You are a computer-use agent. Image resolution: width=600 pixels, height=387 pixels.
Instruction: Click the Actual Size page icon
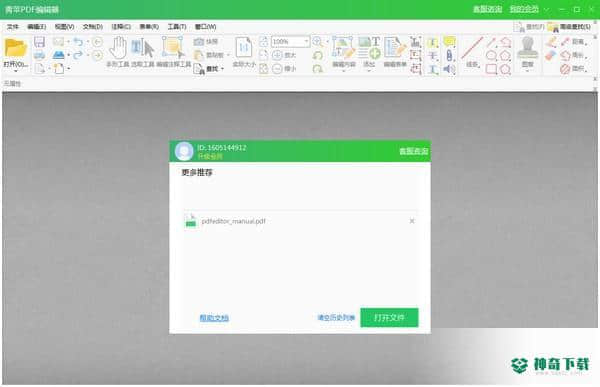[244, 48]
